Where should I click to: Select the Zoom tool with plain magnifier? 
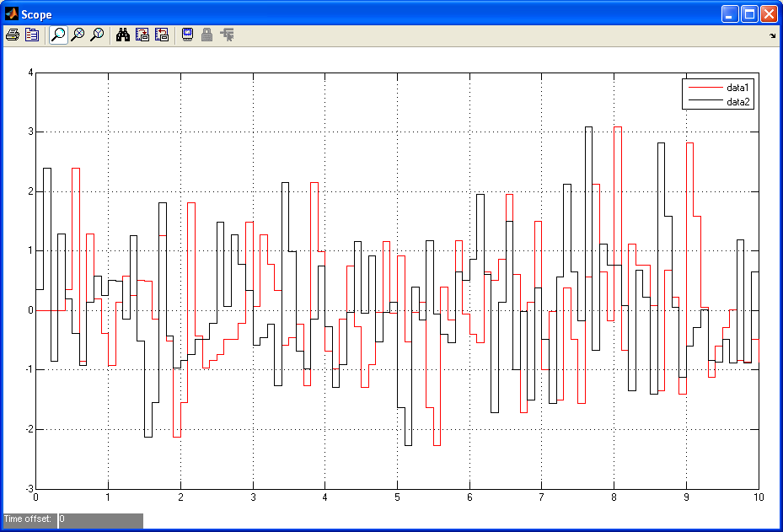point(58,35)
